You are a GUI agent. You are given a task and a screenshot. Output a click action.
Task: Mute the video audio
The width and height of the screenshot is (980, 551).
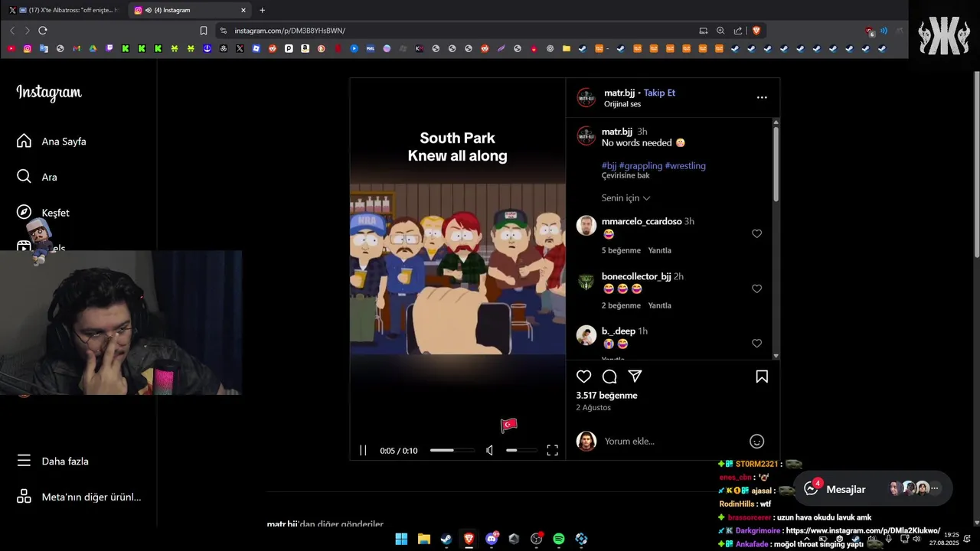(x=489, y=451)
